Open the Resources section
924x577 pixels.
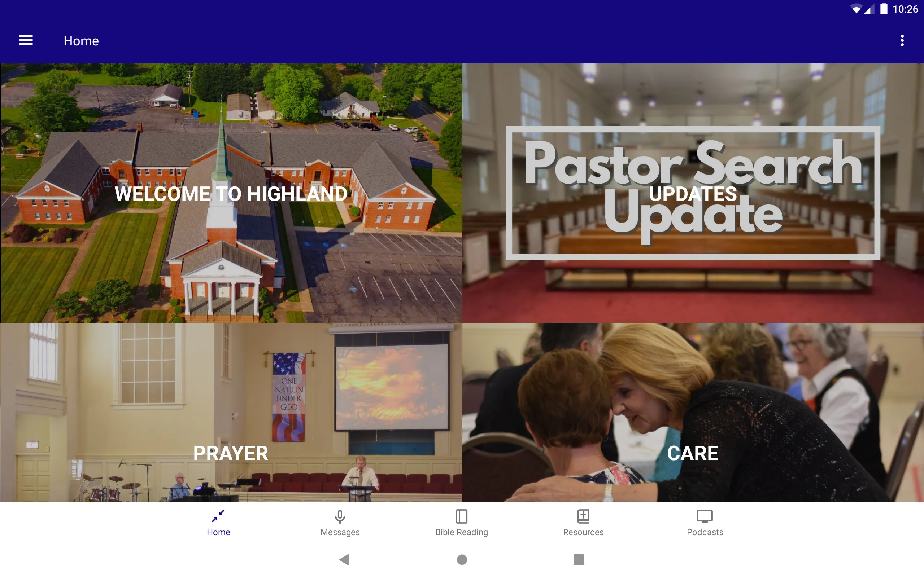583,523
